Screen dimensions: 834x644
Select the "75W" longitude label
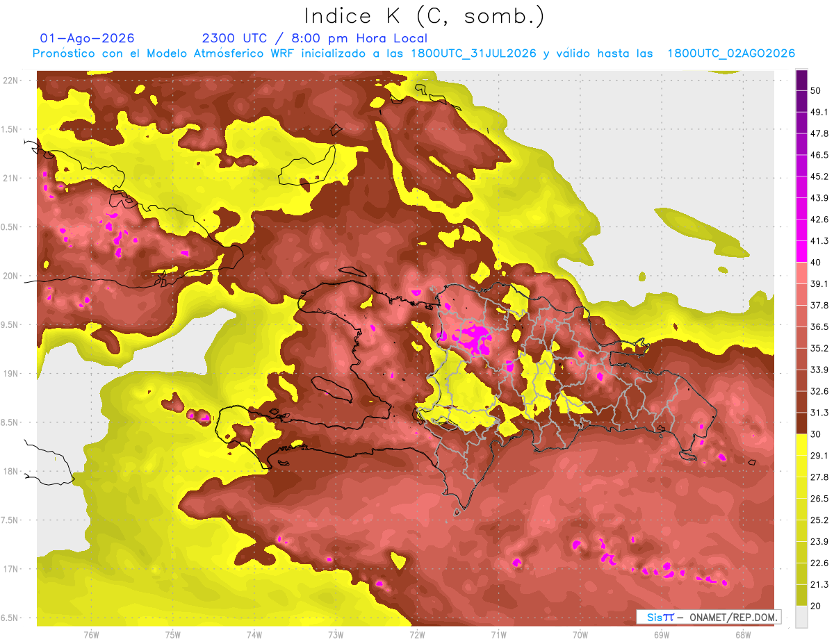click(172, 635)
